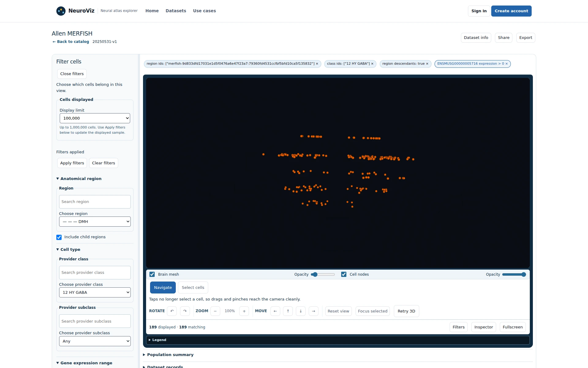This screenshot has height=368, width=588.
Task: Move camera down arrow
Action: (x=301, y=311)
